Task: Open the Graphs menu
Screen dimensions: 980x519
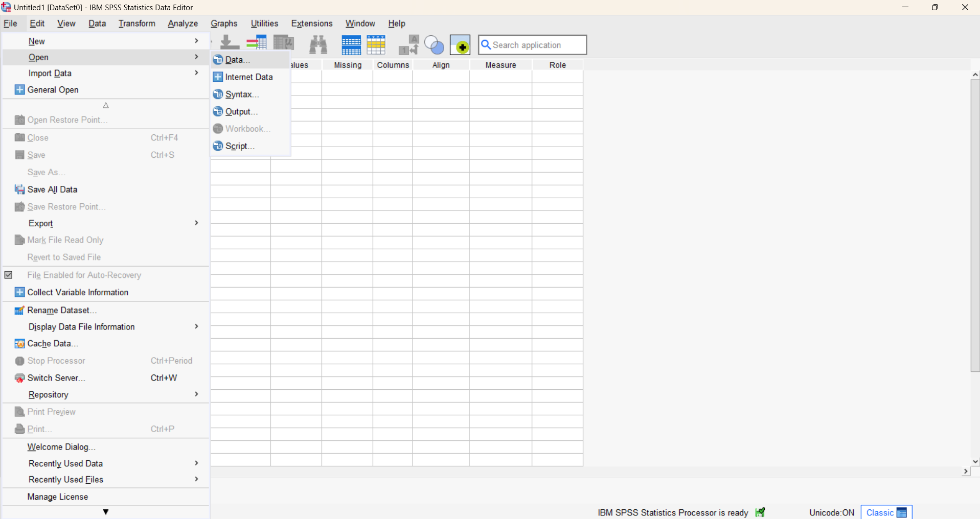Action: 224,23
